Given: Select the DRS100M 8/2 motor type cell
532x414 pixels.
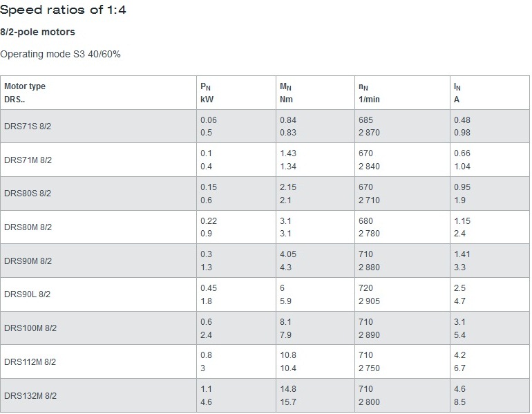Looking at the screenshot, I should (30, 328).
